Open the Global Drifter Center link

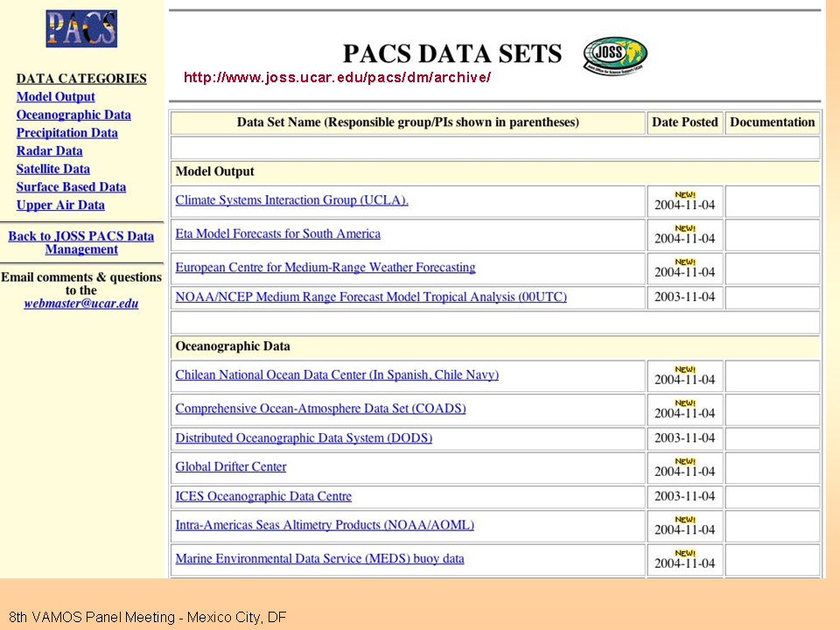point(231,467)
